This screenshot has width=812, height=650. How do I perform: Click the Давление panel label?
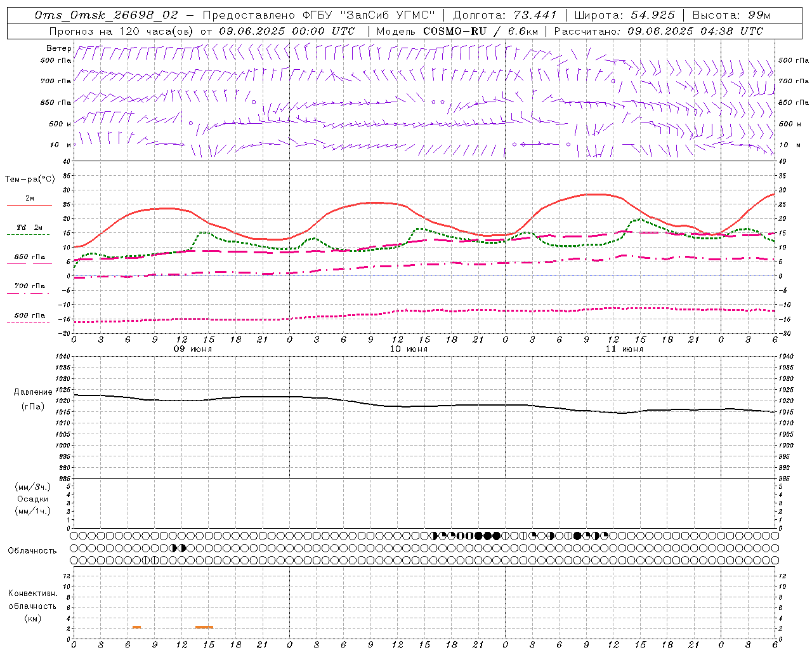[x=33, y=392]
